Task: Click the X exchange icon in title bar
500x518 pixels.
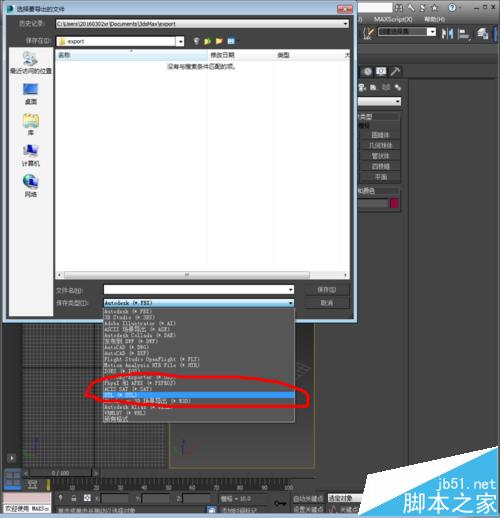Action: click(423, 8)
